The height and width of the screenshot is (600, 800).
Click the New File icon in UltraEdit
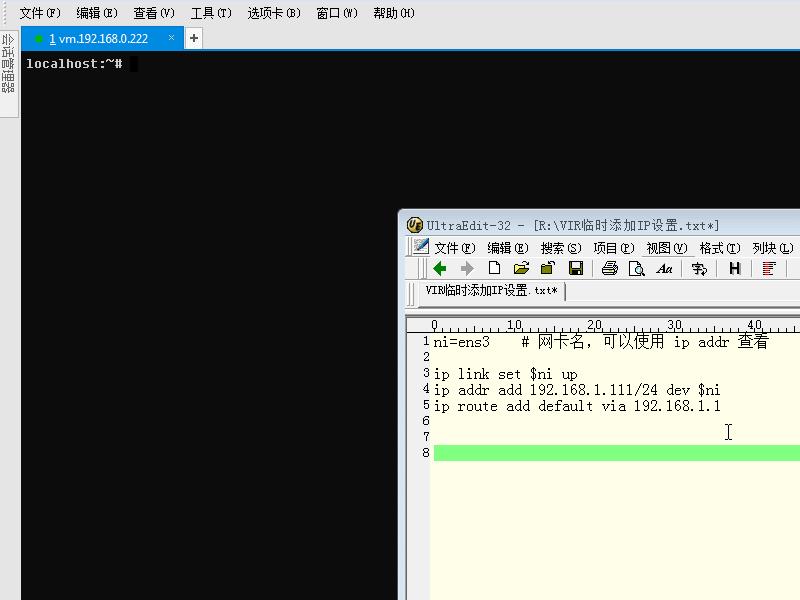point(494,268)
